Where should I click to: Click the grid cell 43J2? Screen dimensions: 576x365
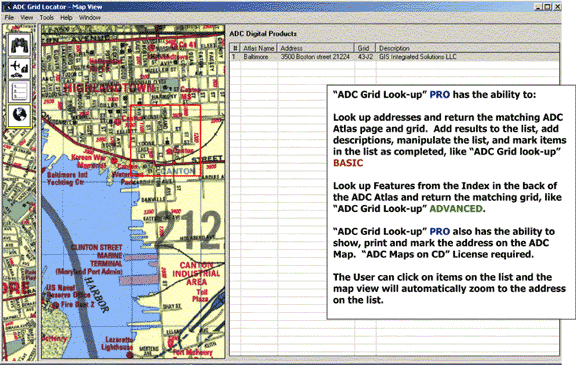[x=365, y=57]
